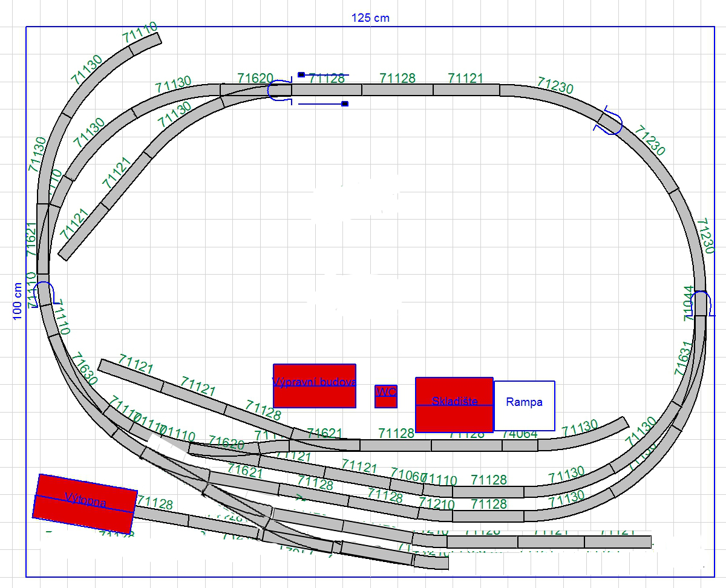Select the white Rampa rectangle
This screenshot has width=726, height=588.
point(525,405)
